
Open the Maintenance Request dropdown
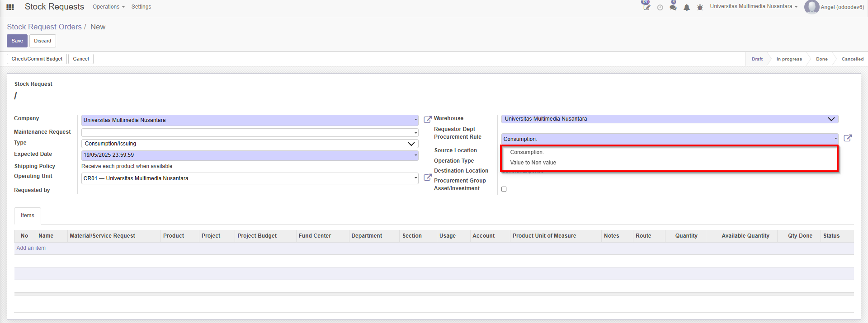[x=250, y=132]
